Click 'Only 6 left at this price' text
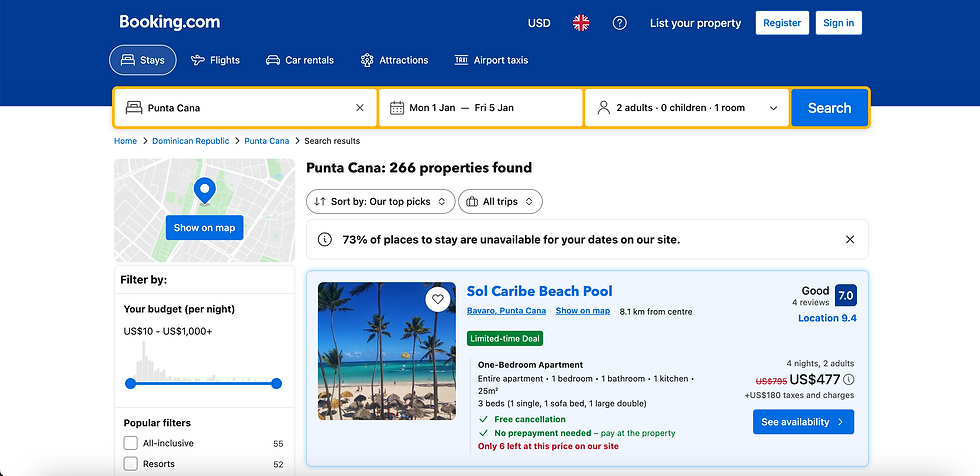Image resolution: width=980 pixels, height=476 pixels. [x=548, y=446]
